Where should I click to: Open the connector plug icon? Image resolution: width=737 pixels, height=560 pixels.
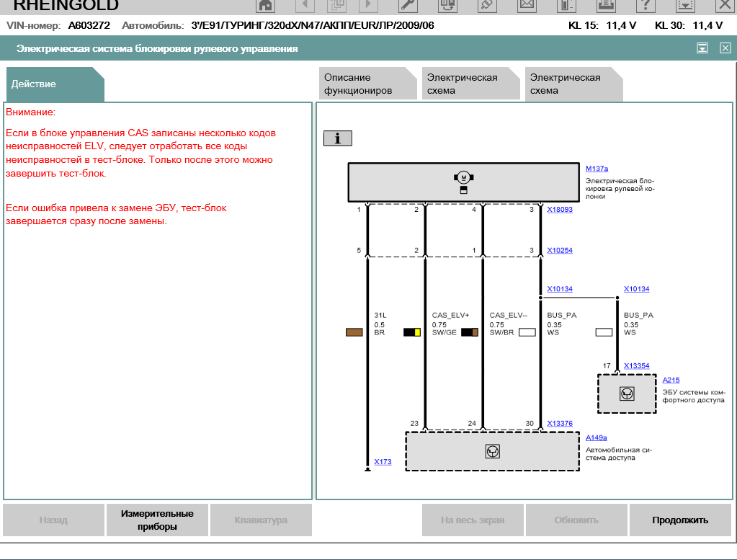point(487,5)
